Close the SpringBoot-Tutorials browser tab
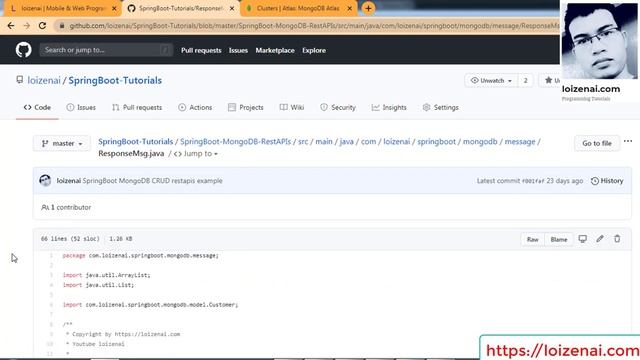 tap(232, 8)
